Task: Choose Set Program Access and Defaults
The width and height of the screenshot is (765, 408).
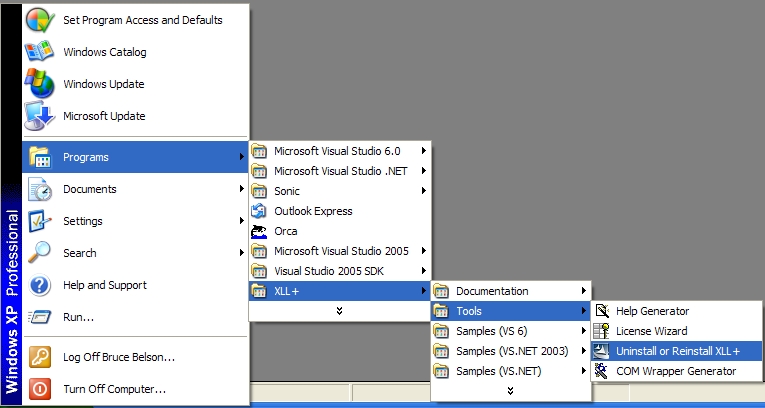Action: tap(142, 20)
